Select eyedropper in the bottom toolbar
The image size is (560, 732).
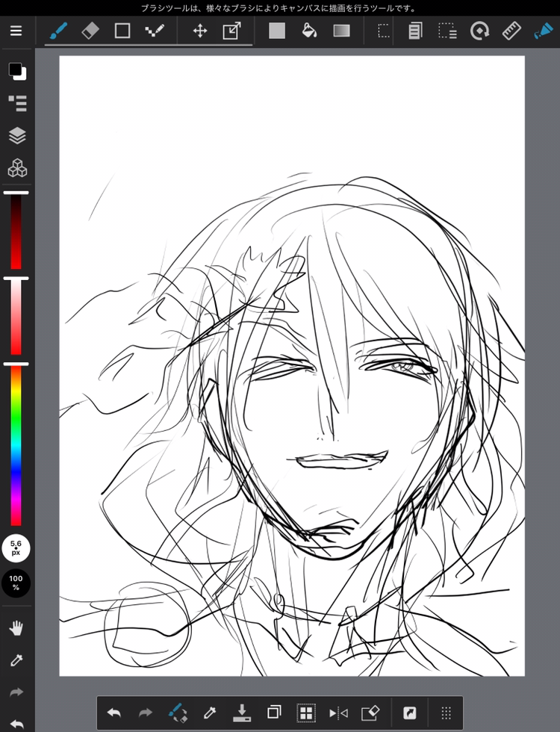click(210, 713)
